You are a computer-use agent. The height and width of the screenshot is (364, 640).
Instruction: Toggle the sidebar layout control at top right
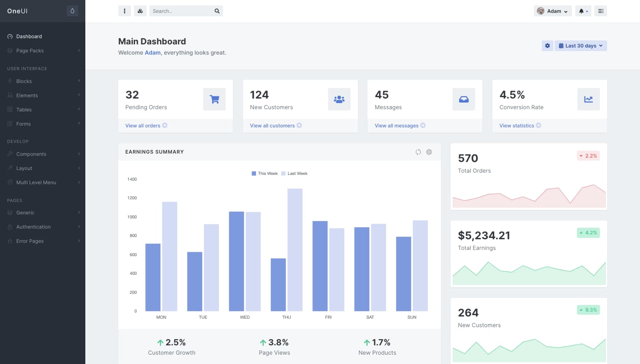601,11
